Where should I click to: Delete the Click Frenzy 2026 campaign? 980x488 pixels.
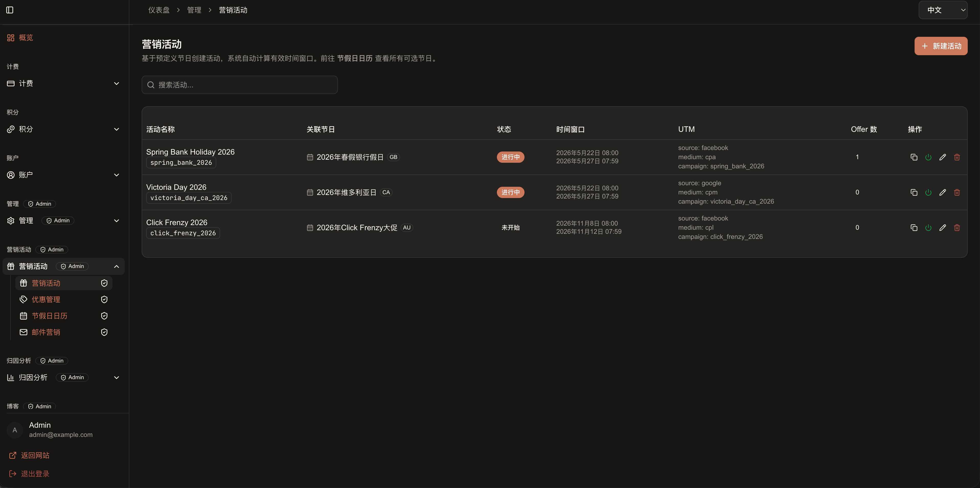click(957, 227)
